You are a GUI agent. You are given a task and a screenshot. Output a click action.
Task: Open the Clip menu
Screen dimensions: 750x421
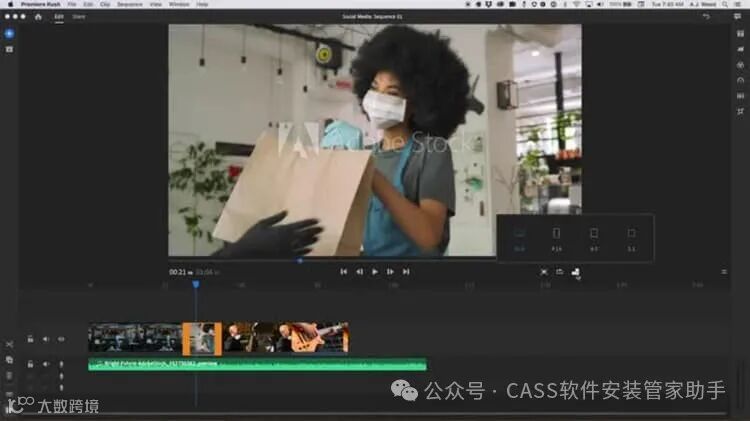[x=105, y=4]
